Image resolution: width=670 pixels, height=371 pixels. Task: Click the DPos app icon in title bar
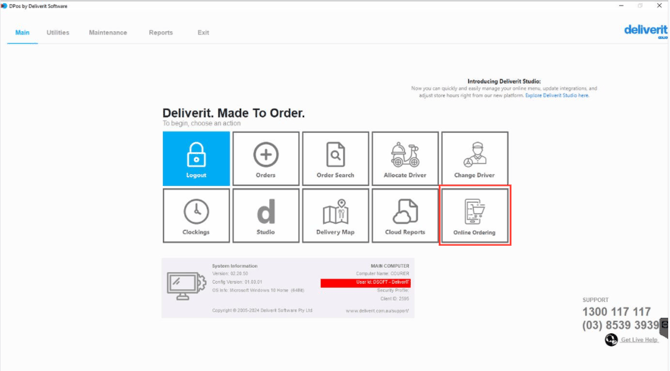coord(4,6)
